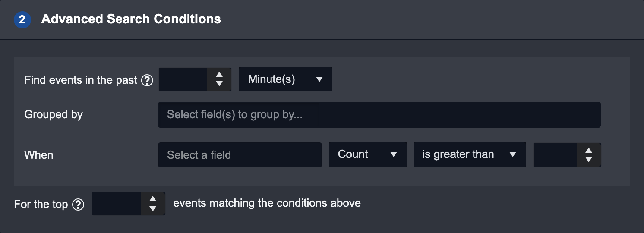Decrease the past time period value
The height and width of the screenshot is (233, 644).
(219, 84)
